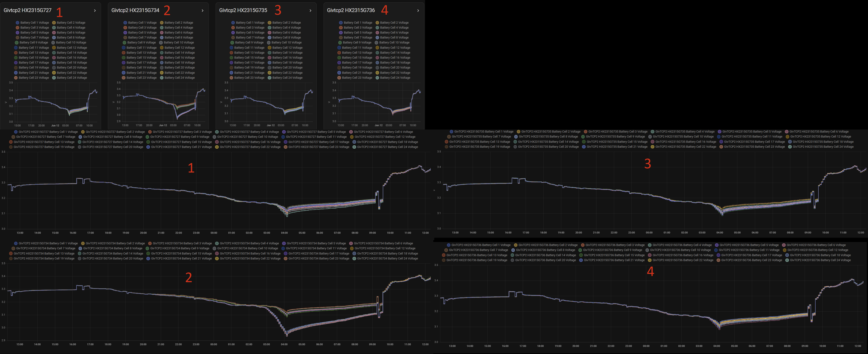Open the Givtcp2 HX2315G735 card chevron

point(310,11)
